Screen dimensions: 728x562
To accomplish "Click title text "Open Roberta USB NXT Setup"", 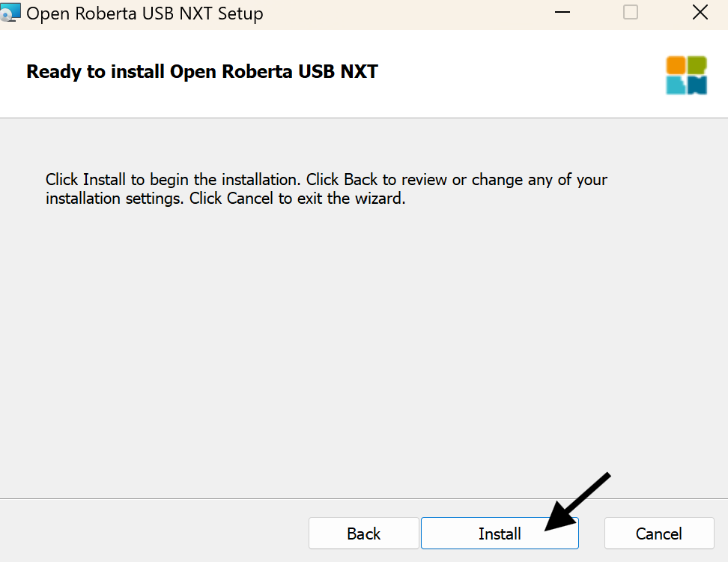I will tap(145, 13).
